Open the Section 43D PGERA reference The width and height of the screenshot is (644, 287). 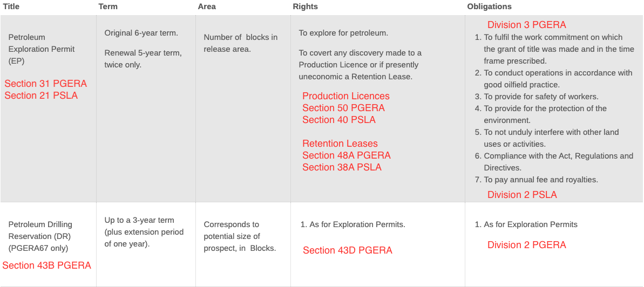(347, 250)
